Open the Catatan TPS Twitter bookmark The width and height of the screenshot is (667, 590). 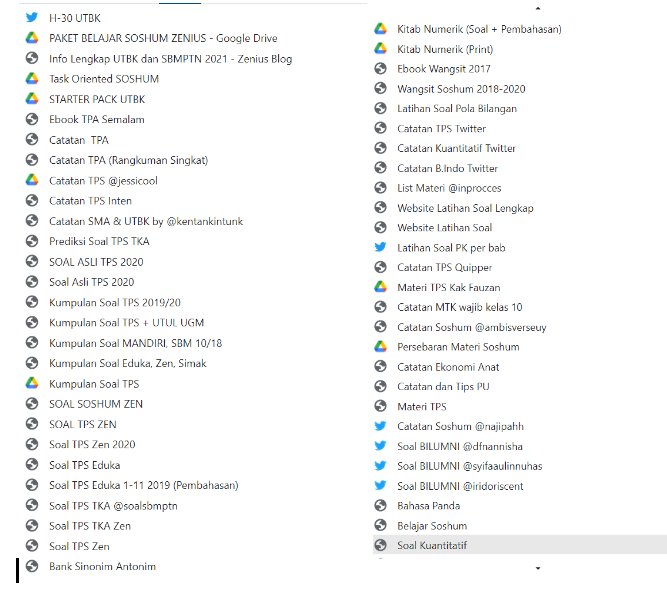tap(441, 128)
